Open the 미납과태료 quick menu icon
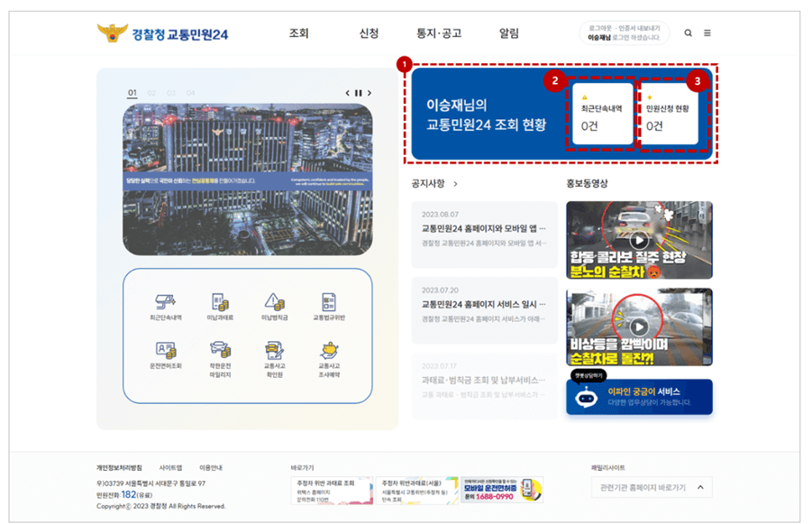The width and height of the screenshot is (812, 524). (x=220, y=307)
